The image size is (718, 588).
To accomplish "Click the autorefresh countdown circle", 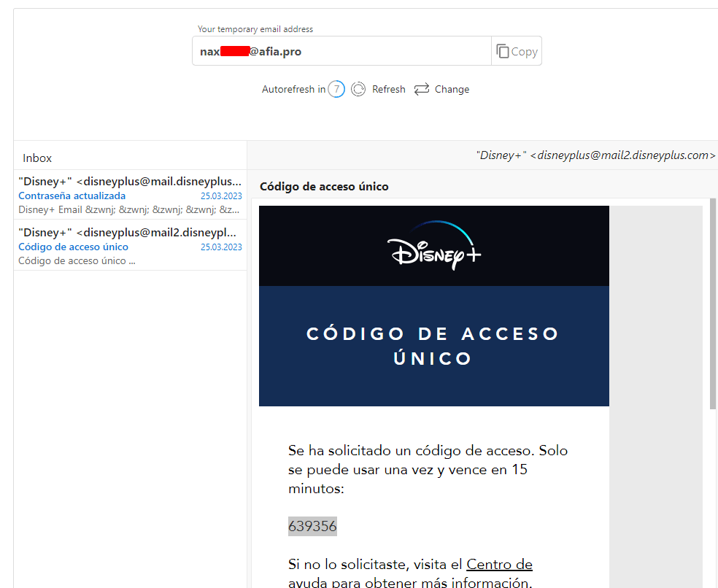I will coord(336,89).
